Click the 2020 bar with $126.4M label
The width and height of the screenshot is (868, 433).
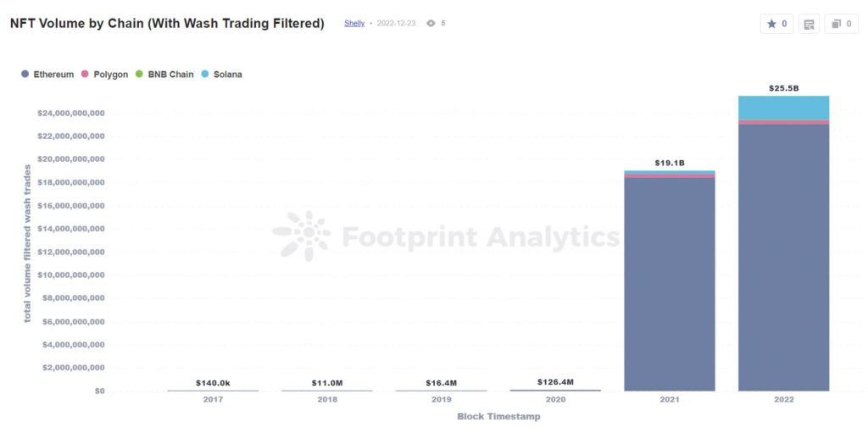coord(555,390)
